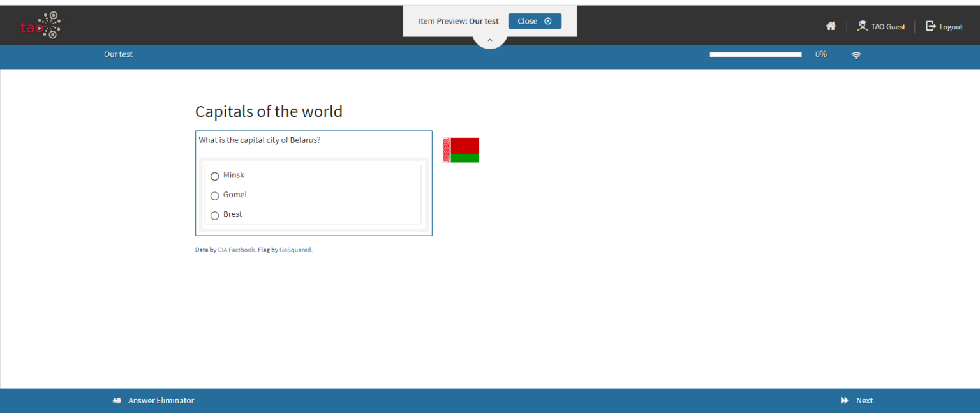The height and width of the screenshot is (413, 980).
Task: Click the 'Our test' title label
Action: point(118,54)
